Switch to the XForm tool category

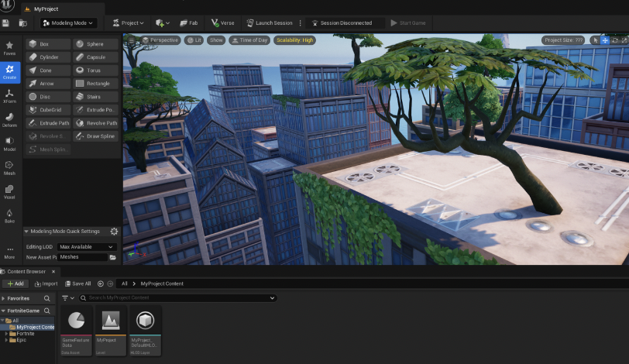9,97
